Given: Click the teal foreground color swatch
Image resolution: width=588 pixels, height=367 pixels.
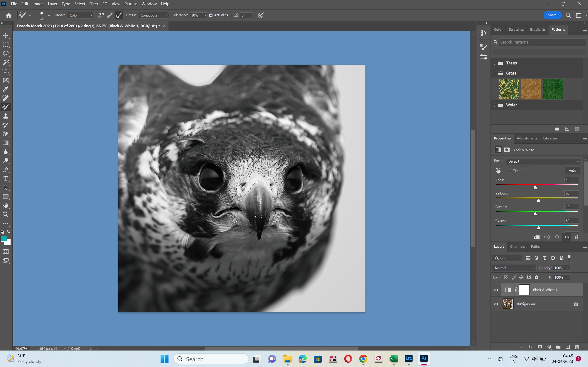Looking at the screenshot, I should 4,239.
